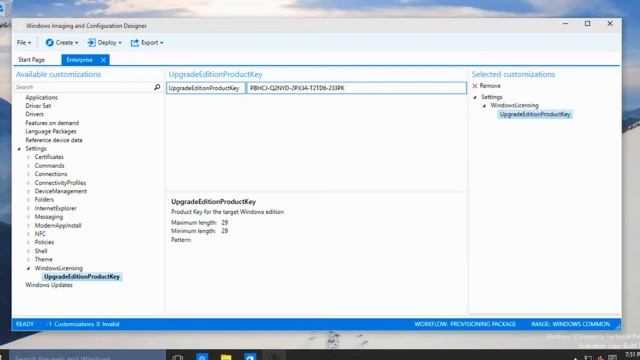Collapse Settings in Selected customizations
This screenshot has width=640, height=360.
[x=475, y=97]
